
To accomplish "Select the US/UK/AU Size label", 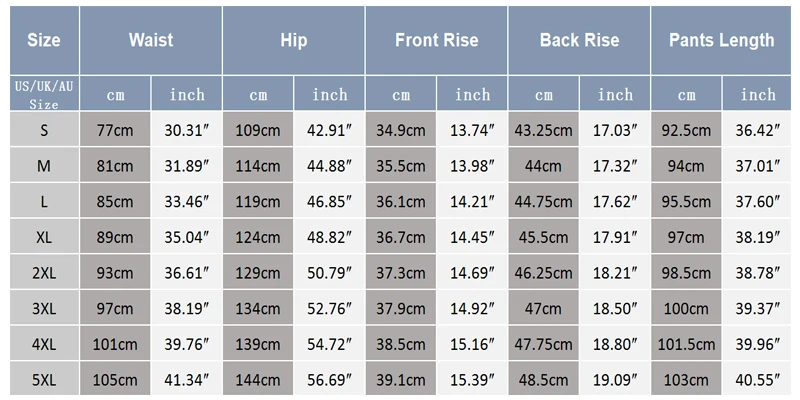I will coord(44,94).
